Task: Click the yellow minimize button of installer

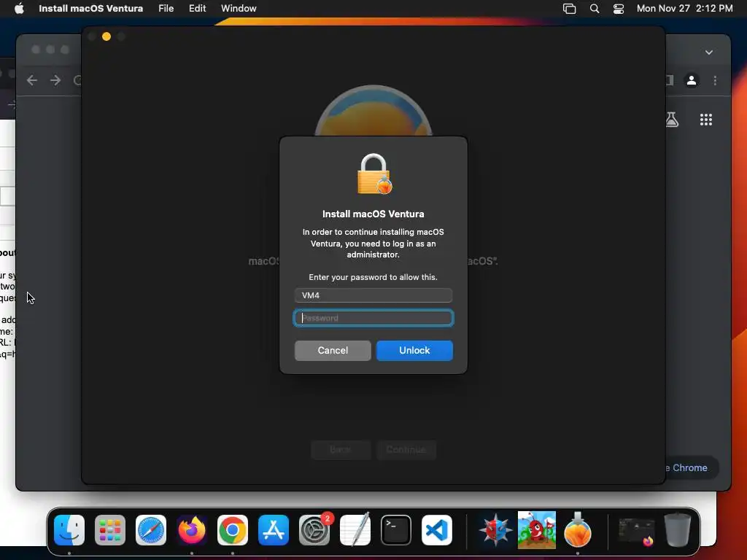Action: pyautogui.click(x=107, y=36)
